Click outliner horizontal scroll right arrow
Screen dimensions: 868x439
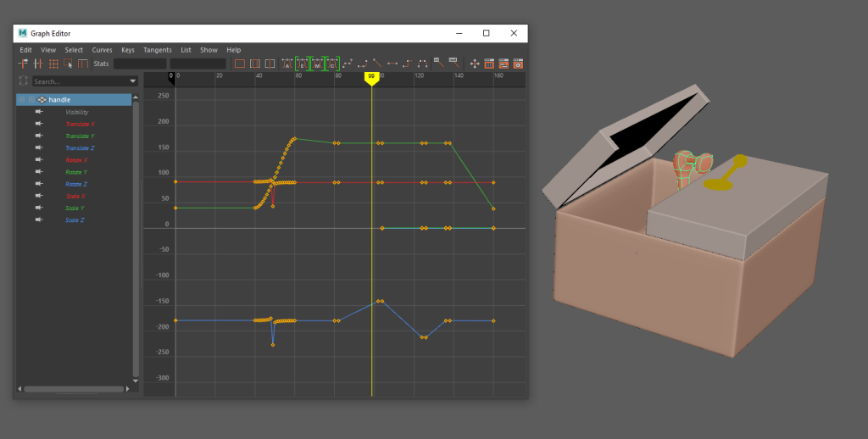(x=128, y=389)
